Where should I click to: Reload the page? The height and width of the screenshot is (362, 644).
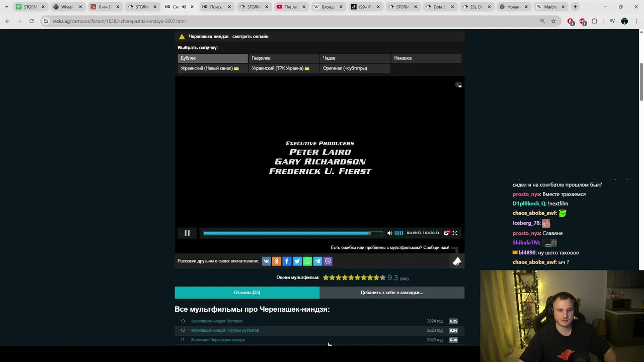(x=31, y=21)
